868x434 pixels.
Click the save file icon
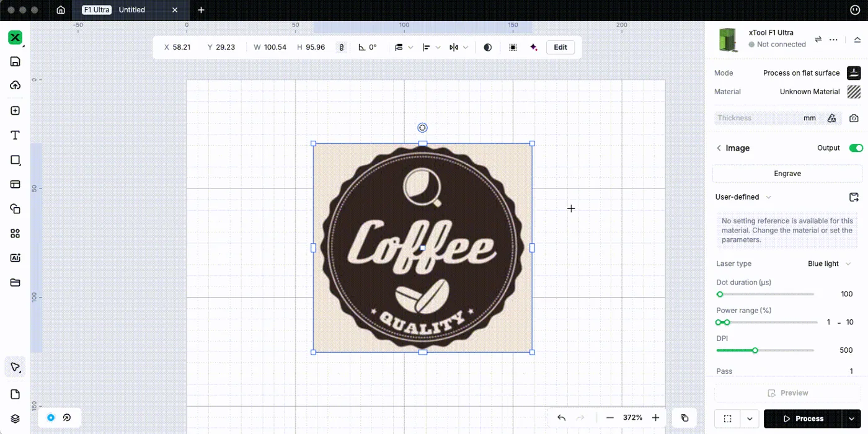[x=15, y=61]
